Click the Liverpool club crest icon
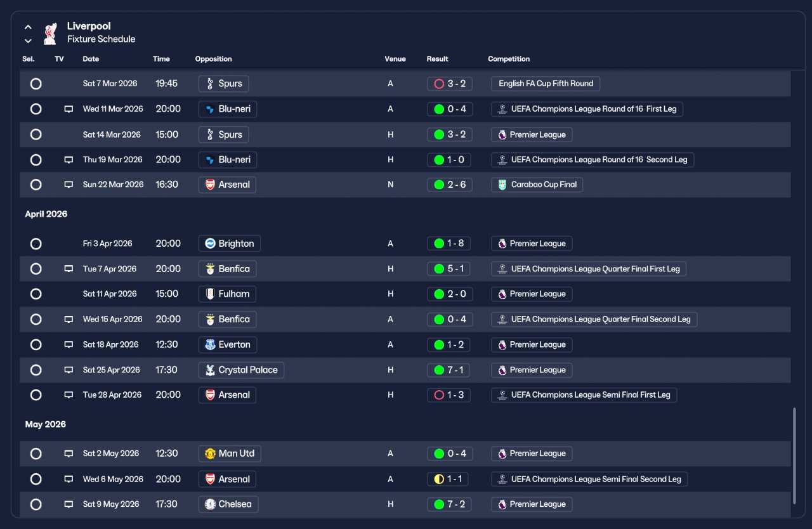This screenshot has width=812, height=529. 50,34
